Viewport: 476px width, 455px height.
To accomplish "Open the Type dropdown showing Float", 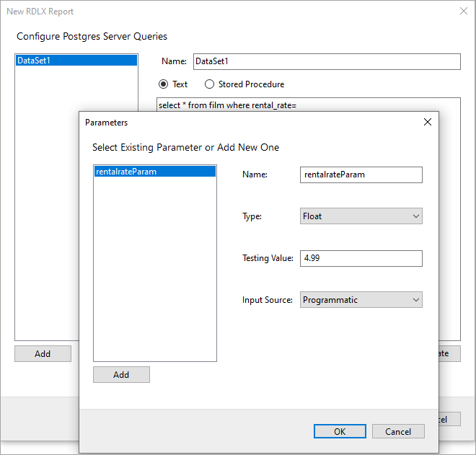I will coord(361,216).
